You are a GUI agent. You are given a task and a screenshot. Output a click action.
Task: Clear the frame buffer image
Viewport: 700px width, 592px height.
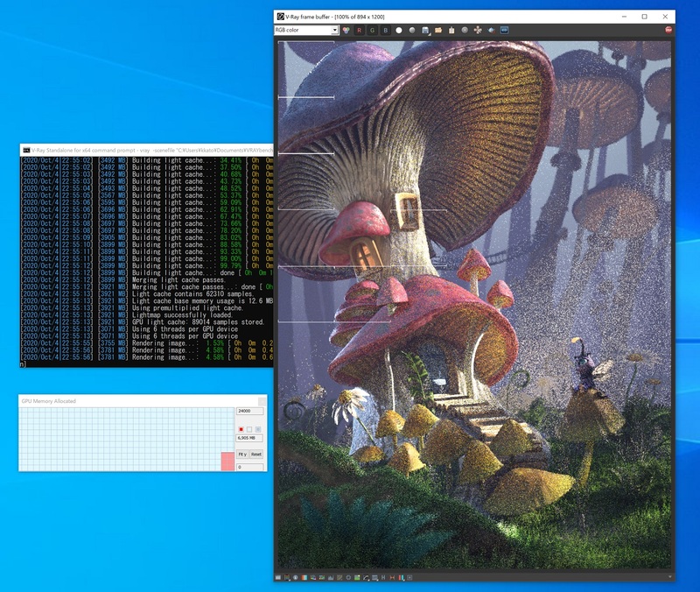click(451, 30)
